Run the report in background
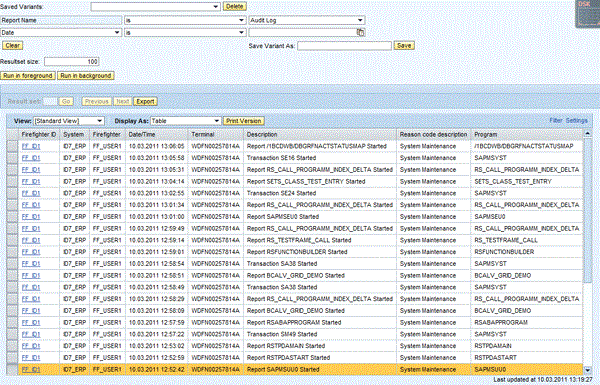600x385 pixels. 86,76
